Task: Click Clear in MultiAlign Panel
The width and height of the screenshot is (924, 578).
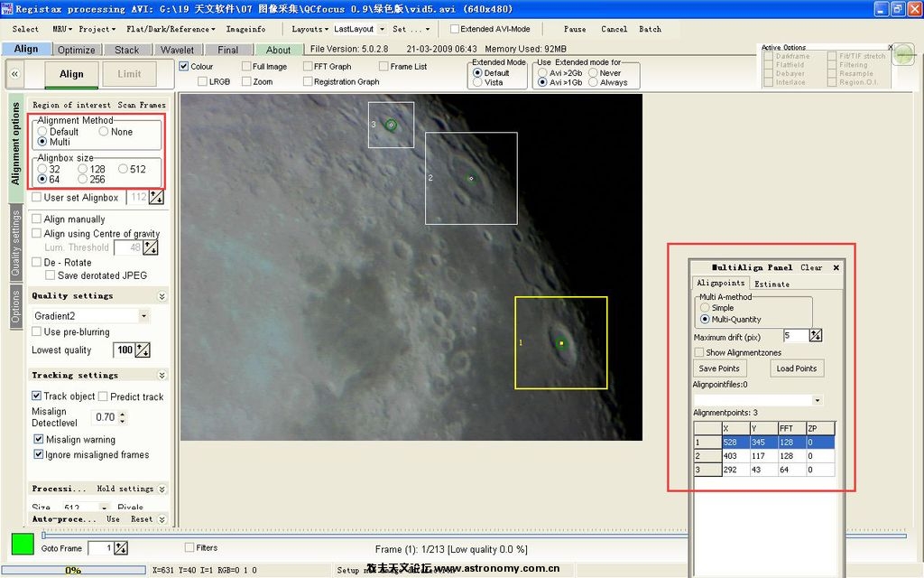Action: pos(811,267)
